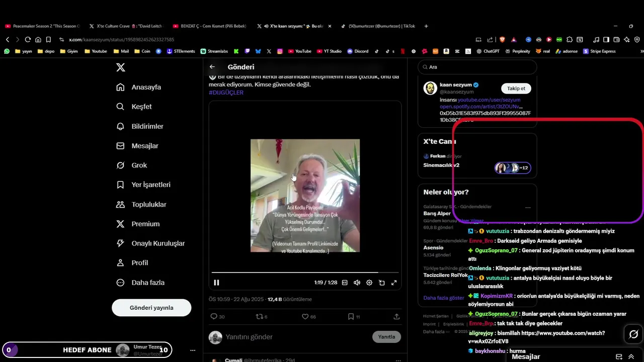Enable picture-in-picture for video
The width and height of the screenshot is (644, 362).
click(382, 283)
